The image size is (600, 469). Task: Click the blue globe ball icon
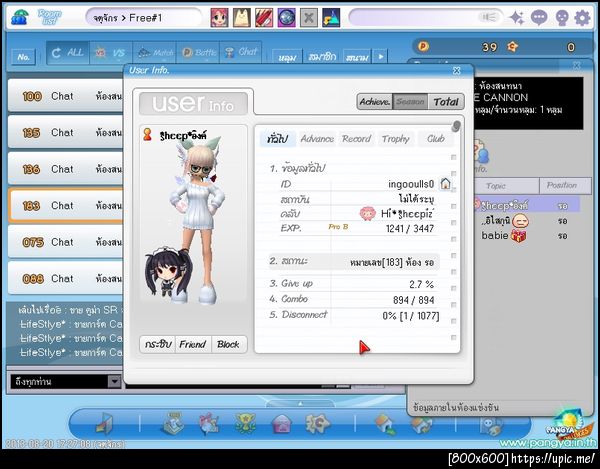pos(286,18)
